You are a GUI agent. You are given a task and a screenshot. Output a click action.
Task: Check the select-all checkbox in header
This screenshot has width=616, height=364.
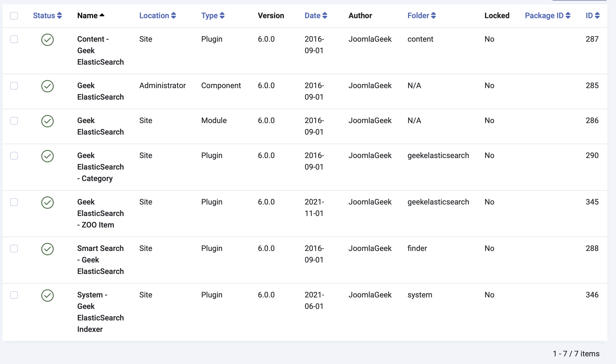(x=14, y=16)
